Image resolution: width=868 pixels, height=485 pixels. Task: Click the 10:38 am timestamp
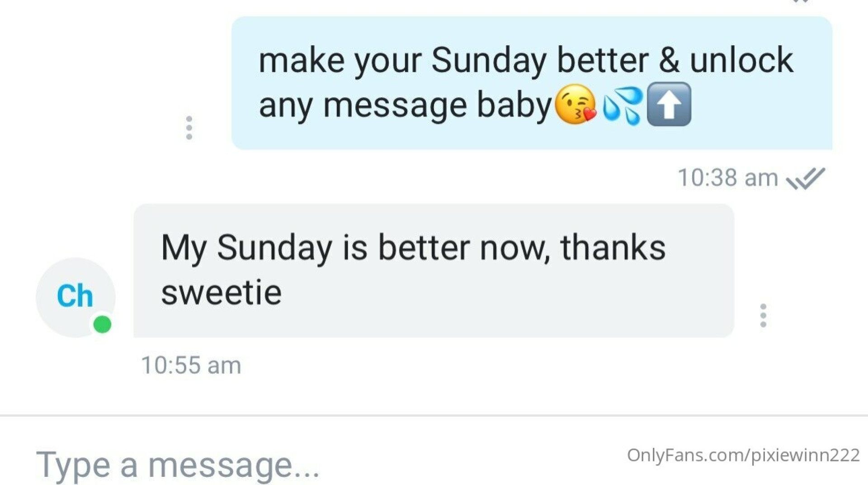728,178
